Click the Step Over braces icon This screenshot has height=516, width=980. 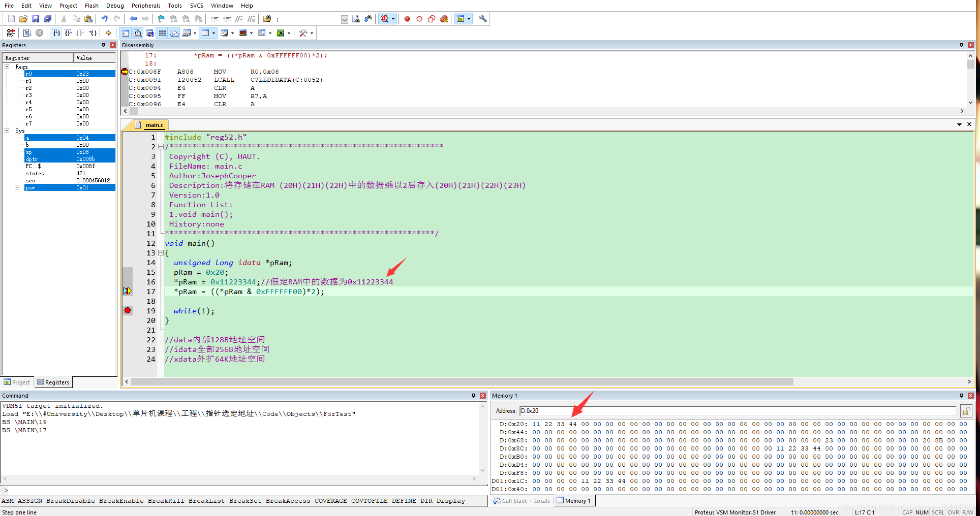(68, 33)
